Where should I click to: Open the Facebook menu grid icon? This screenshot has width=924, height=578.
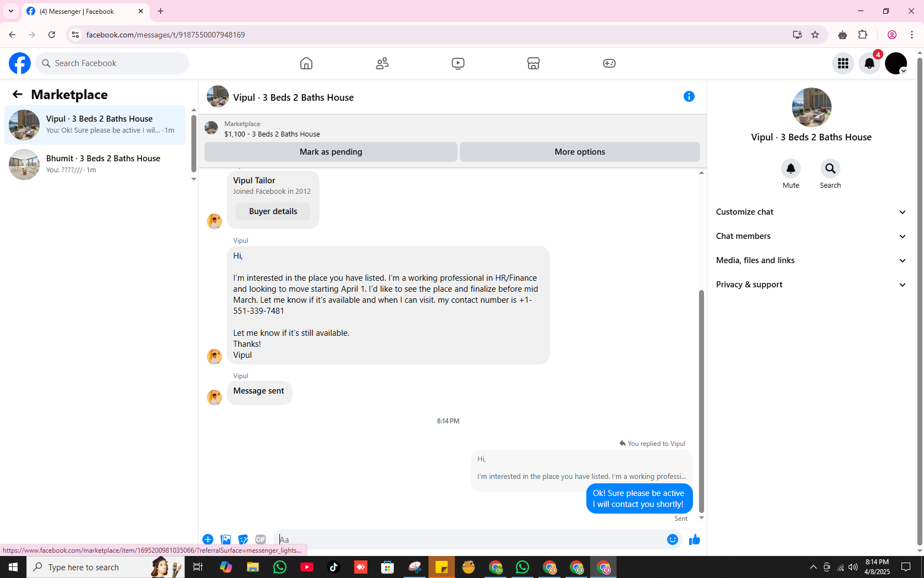[x=843, y=63]
